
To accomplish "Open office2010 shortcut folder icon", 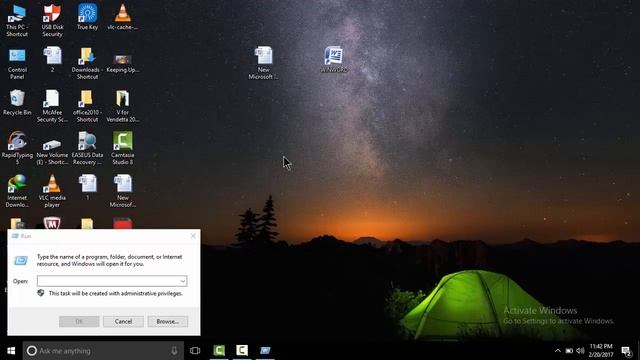I will coord(87,106).
